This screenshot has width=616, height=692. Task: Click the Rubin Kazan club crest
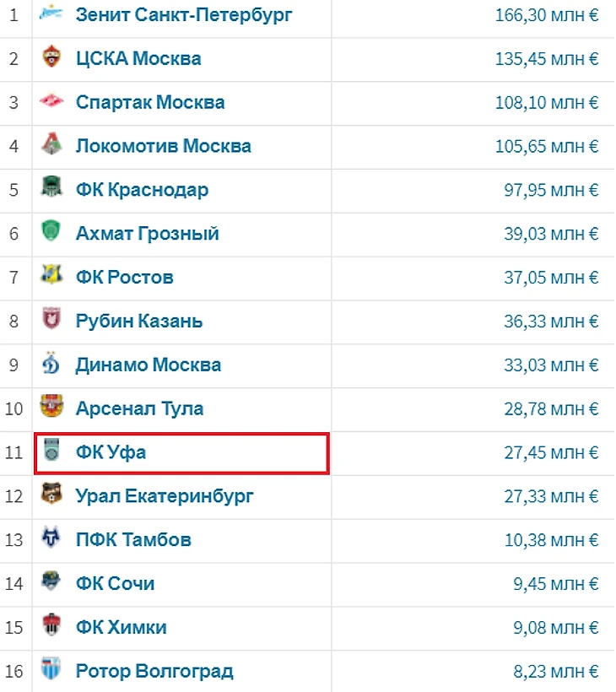(x=52, y=321)
